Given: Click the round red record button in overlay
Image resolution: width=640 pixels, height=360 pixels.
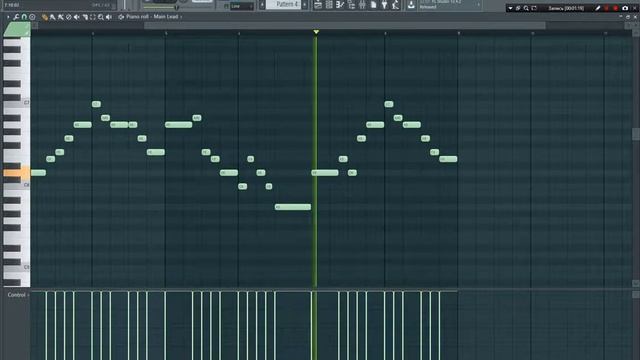Looking at the screenshot, I should pos(616,8).
